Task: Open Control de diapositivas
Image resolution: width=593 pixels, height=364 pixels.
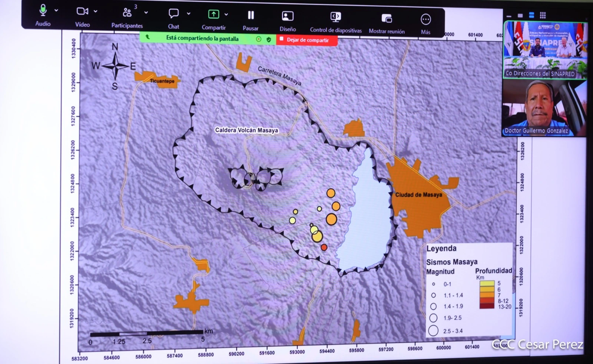Action: click(x=335, y=17)
